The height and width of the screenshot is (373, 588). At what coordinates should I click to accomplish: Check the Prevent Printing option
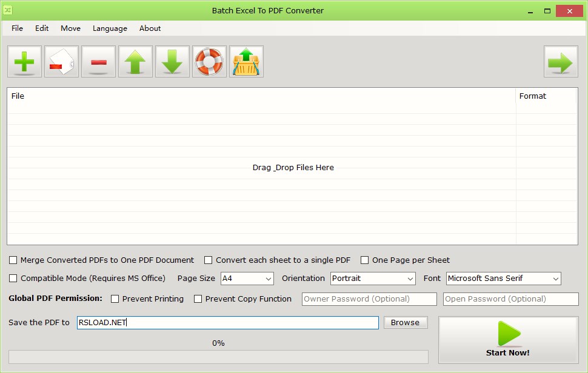[x=114, y=299]
